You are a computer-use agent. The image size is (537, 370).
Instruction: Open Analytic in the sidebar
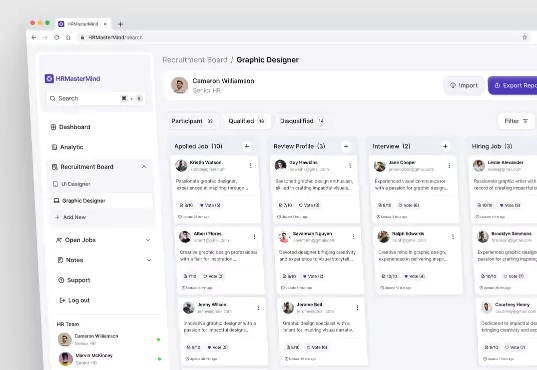[67, 147]
